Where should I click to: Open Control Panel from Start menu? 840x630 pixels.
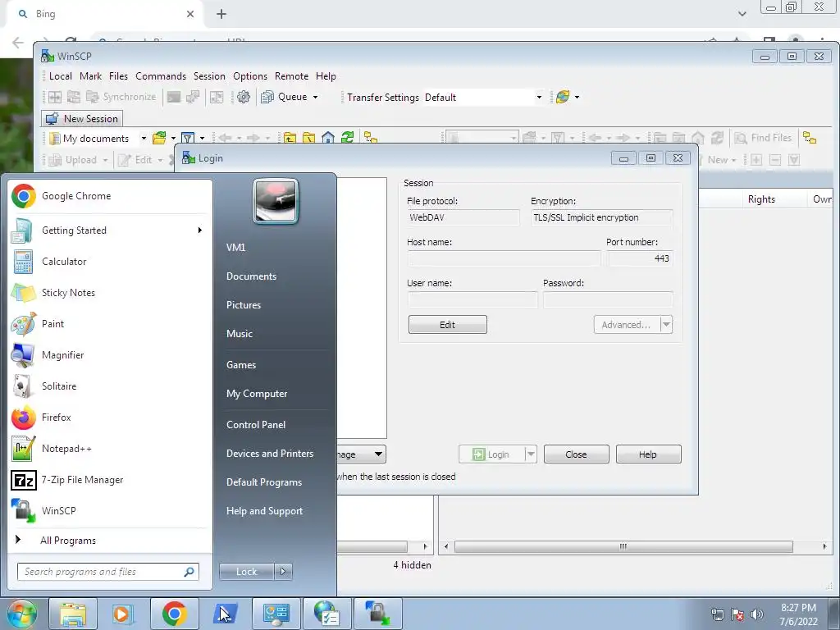(x=256, y=425)
